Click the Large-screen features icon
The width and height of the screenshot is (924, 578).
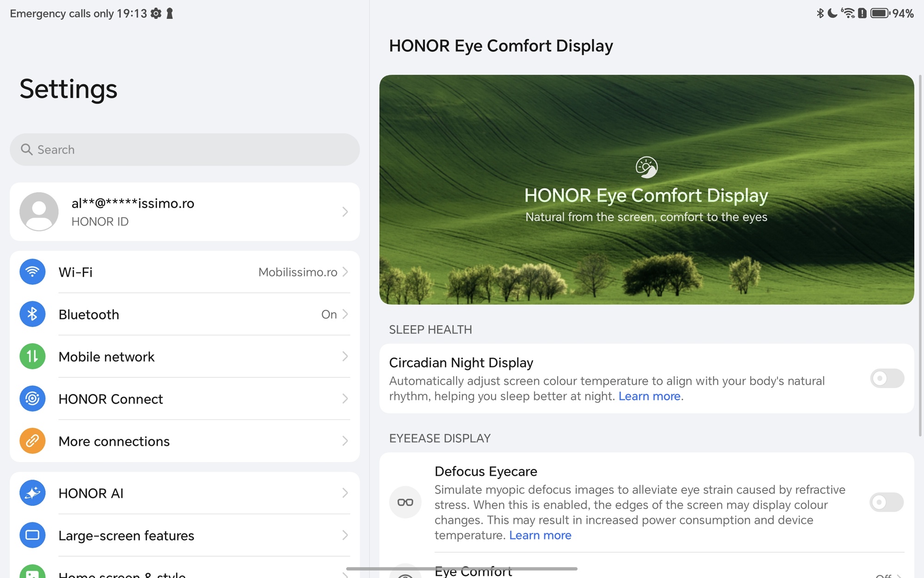(x=32, y=535)
